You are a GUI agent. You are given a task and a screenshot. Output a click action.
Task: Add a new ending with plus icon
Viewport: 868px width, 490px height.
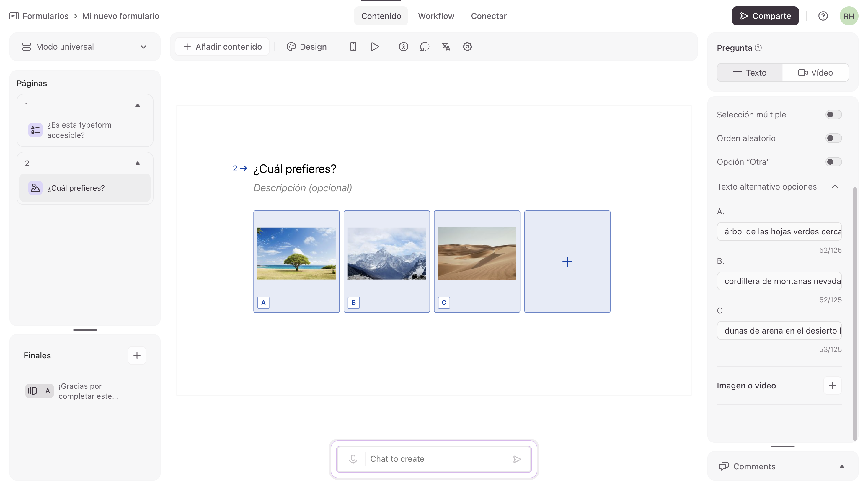[x=137, y=355]
